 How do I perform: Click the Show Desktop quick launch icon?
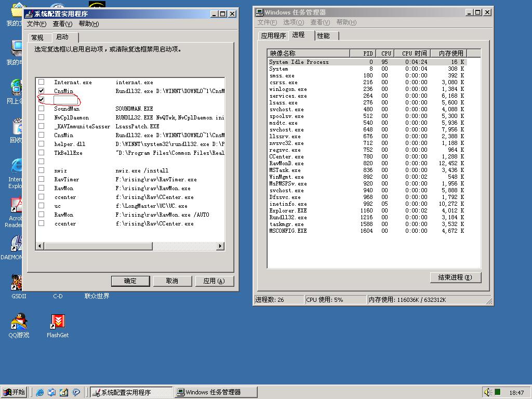click(64, 392)
